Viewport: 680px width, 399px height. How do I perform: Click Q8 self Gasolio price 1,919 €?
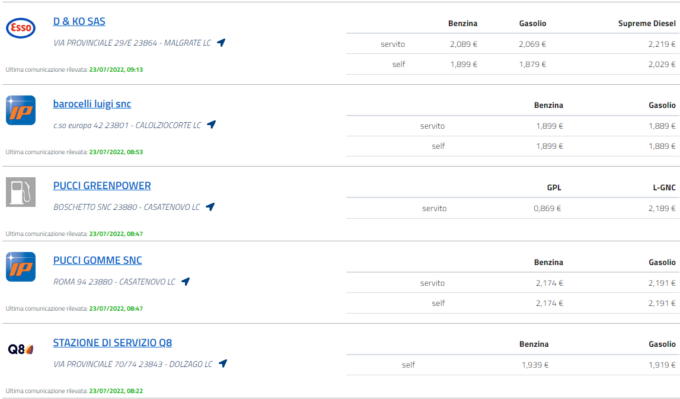click(x=662, y=365)
